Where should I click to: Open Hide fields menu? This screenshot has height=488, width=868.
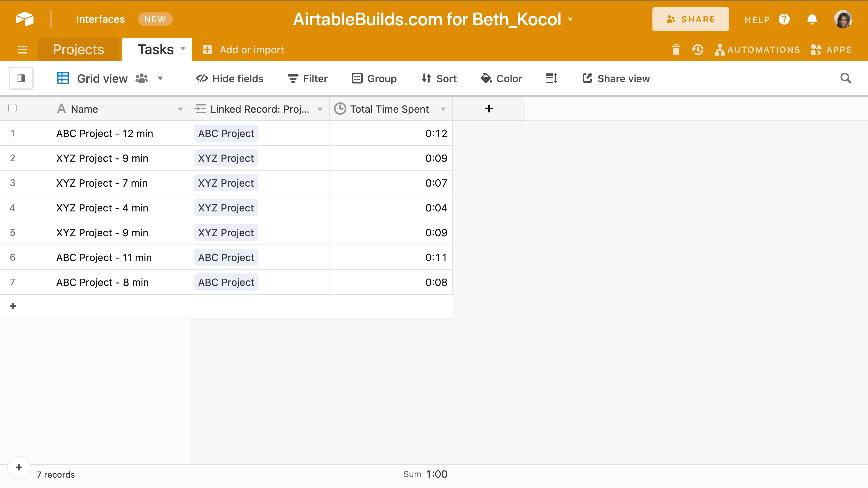(x=230, y=79)
